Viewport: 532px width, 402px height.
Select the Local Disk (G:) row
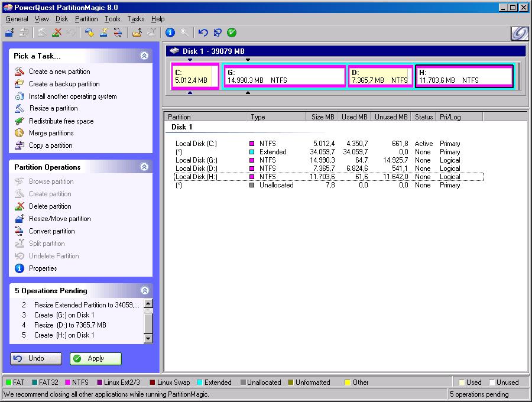point(329,160)
